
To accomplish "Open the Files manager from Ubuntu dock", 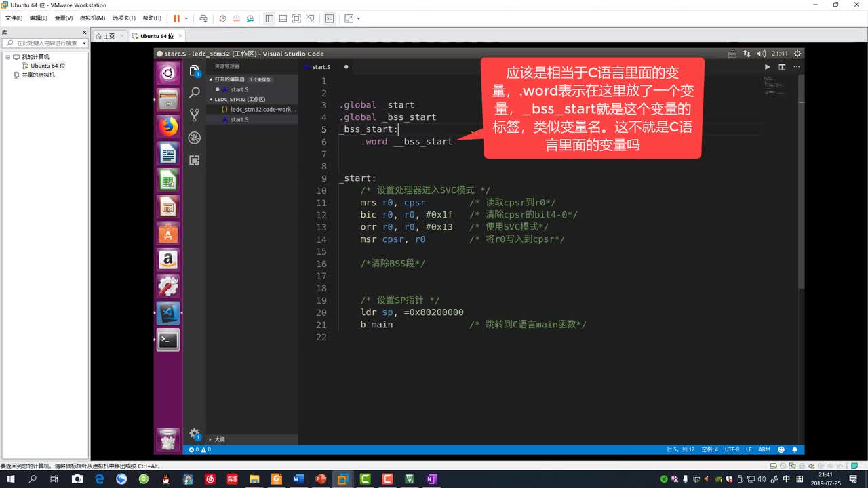I will tap(168, 100).
